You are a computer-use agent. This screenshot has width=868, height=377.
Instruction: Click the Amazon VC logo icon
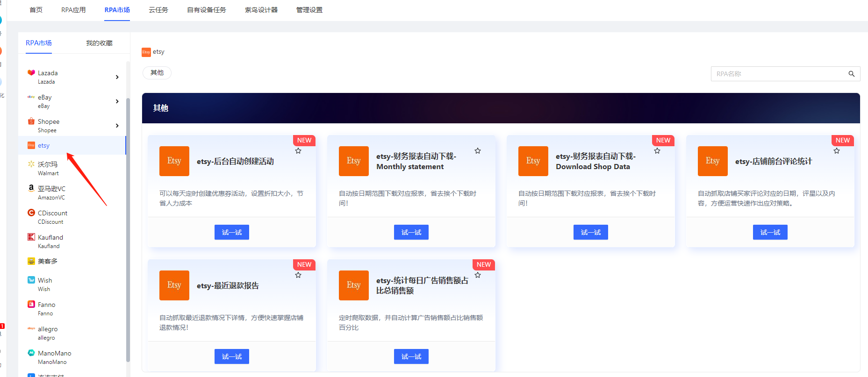pyautogui.click(x=31, y=188)
